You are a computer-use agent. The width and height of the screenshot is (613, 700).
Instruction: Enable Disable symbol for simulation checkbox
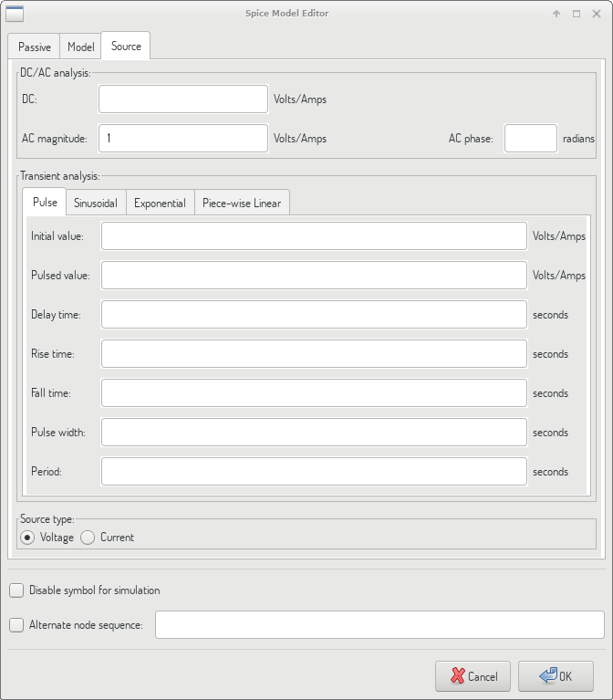[16, 590]
